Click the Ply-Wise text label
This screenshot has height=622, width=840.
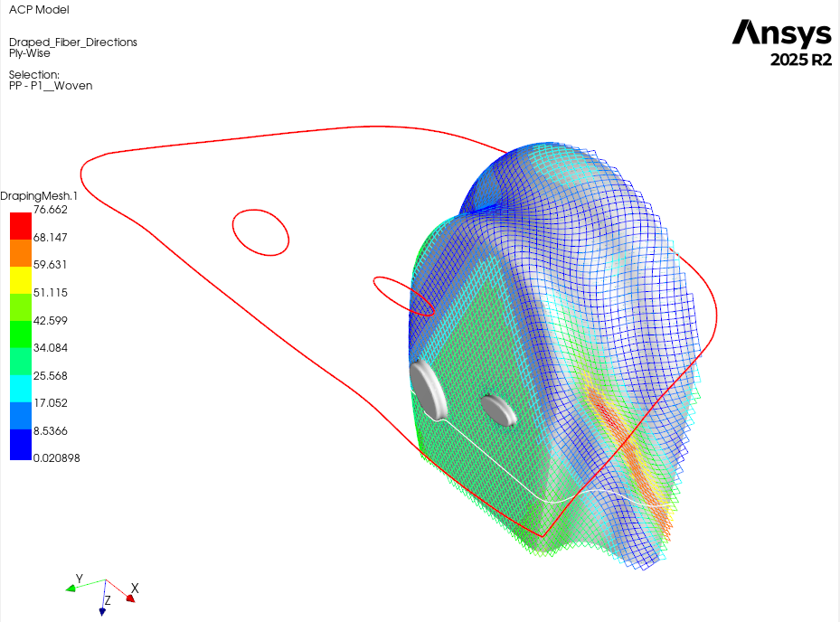click(29, 53)
